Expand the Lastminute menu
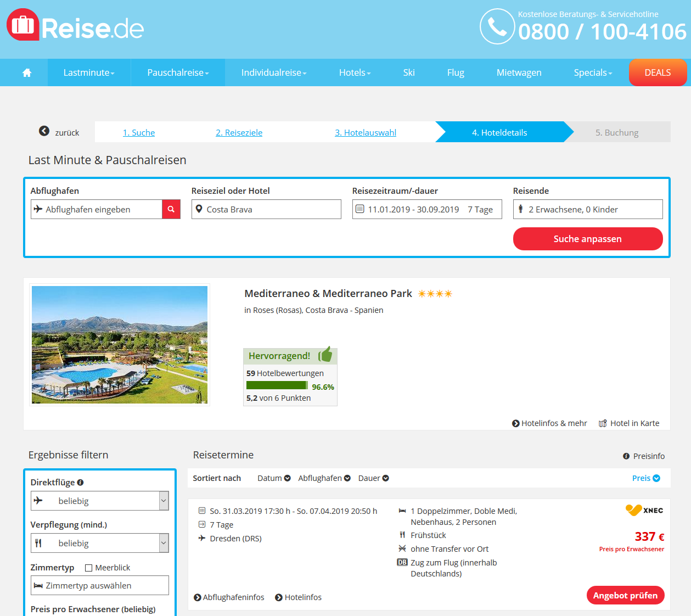Image resolution: width=691 pixels, height=616 pixels. 89,72
